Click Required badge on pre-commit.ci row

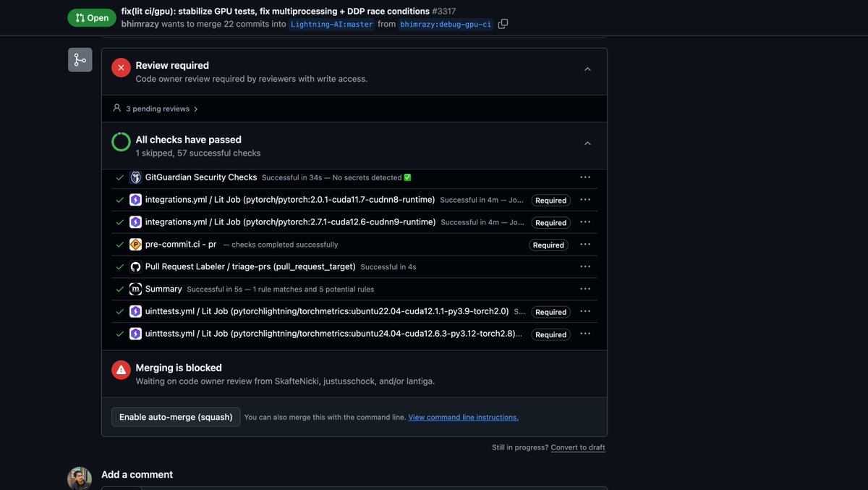point(548,245)
